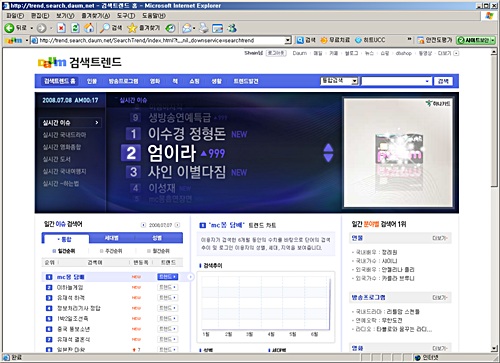500x363 pixels.
Task: Open 트렌드발견 in blue nav bar
Action: point(246,81)
